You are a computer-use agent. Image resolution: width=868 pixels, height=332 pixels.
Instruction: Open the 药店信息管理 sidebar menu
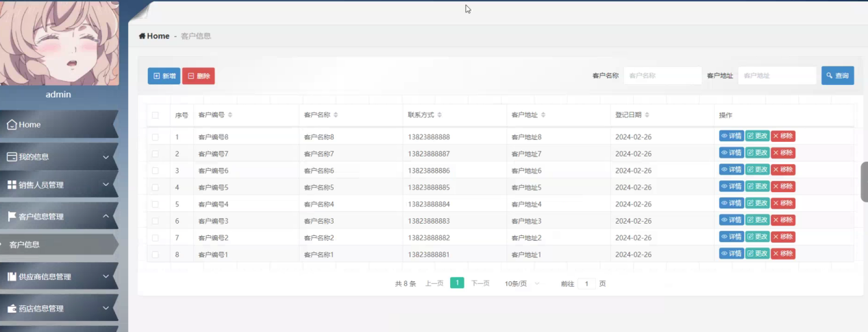(x=59, y=309)
